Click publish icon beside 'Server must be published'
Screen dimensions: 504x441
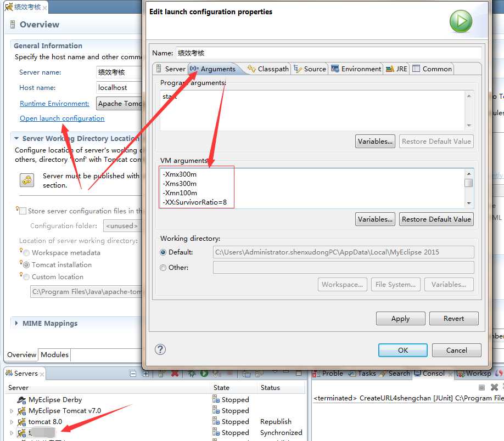click(27, 180)
